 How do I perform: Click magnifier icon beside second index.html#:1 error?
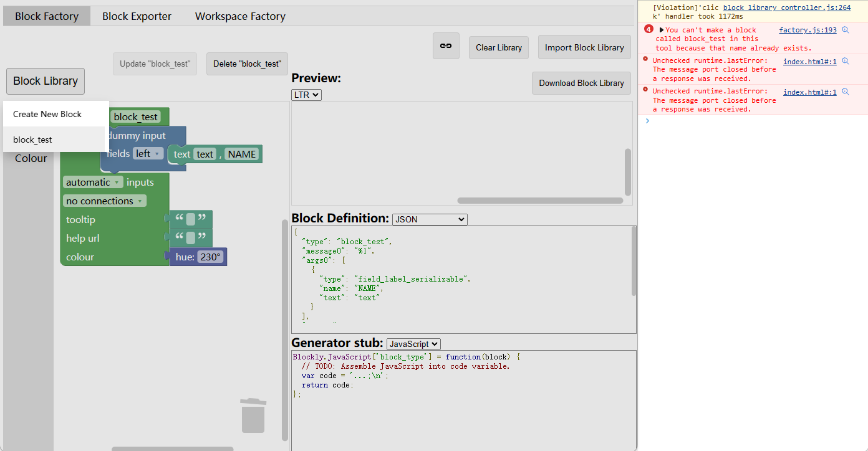pyautogui.click(x=845, y=92)
